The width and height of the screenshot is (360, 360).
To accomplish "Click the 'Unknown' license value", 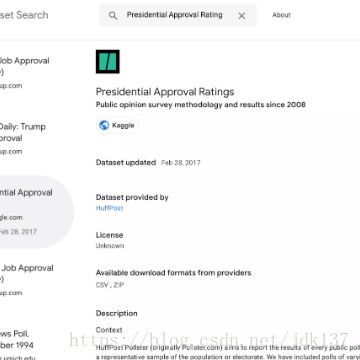I will [110, 246].
